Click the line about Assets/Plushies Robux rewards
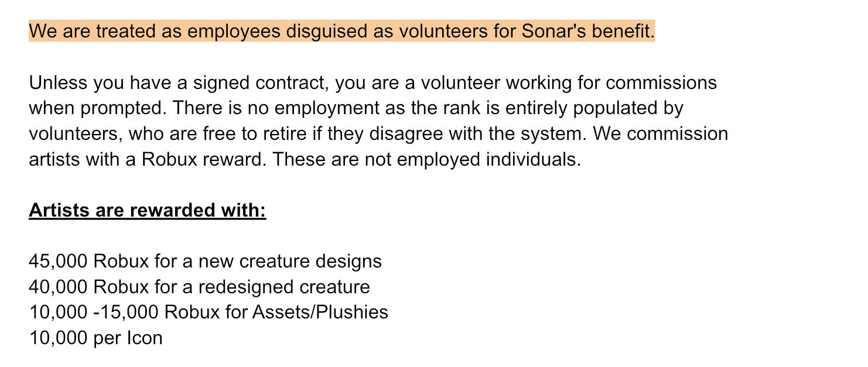The image size is (868, 367). tap(209, 312)
